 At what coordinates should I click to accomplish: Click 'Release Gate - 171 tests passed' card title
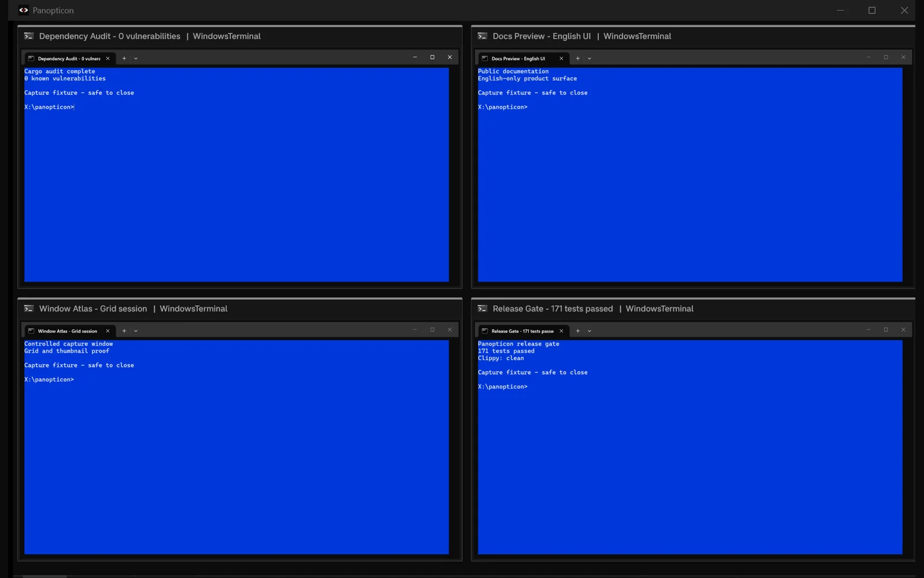coord(553,309)
